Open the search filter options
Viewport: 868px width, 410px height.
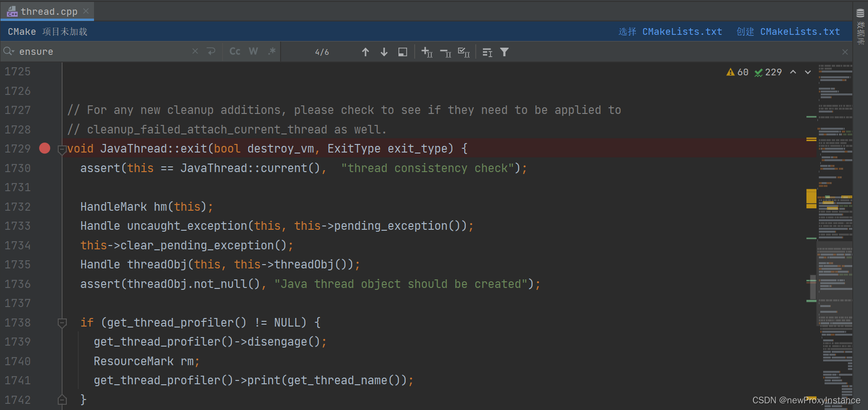tap(504, 52)
